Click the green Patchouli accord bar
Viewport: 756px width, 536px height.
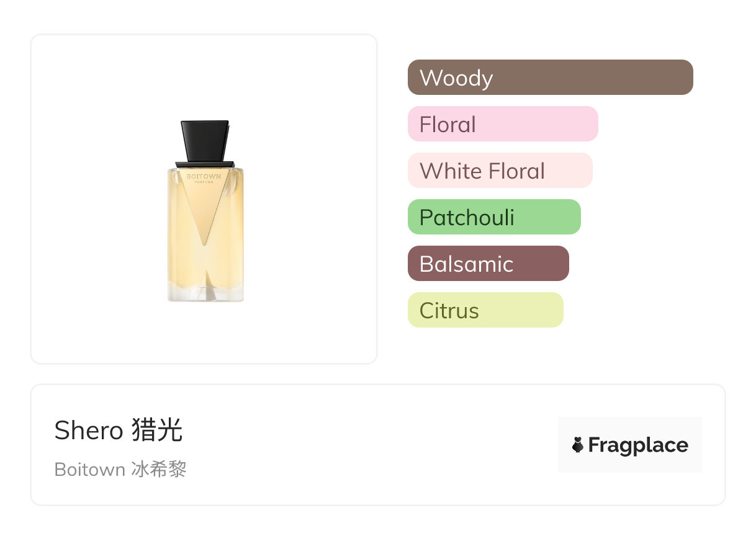pos(494,217)
